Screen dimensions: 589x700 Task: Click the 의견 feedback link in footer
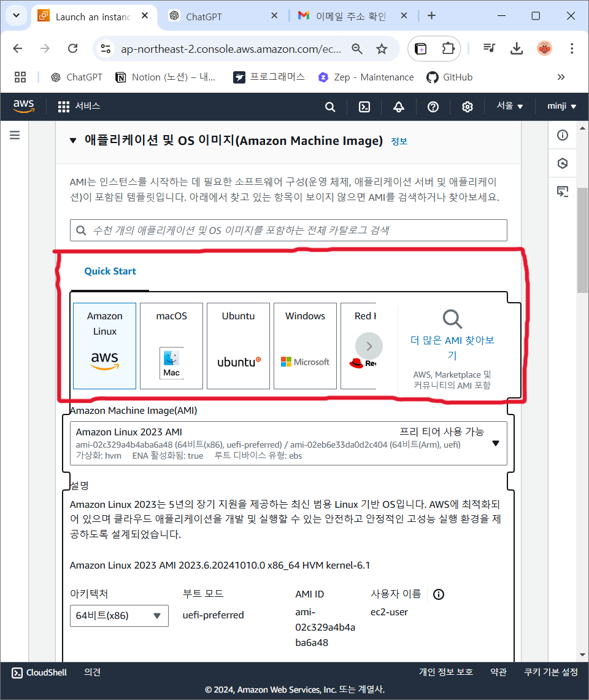coord(93,672)
